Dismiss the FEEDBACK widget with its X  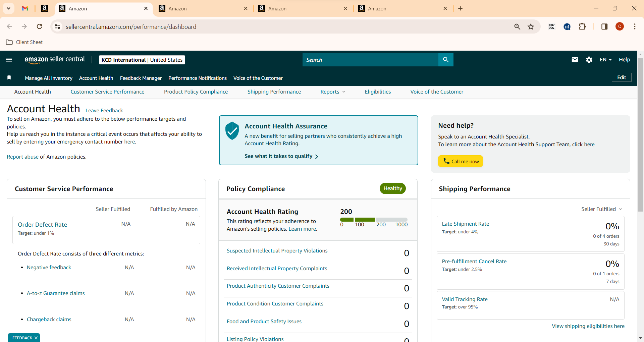36,338
